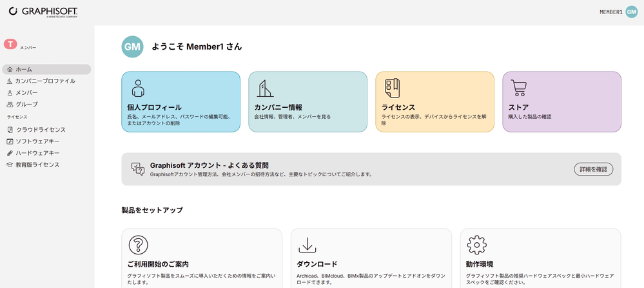Click the 会社情報、管理者、メンバーを見る description
The width and height of the screenshot is (644, 288).
(x=293, y=117)
